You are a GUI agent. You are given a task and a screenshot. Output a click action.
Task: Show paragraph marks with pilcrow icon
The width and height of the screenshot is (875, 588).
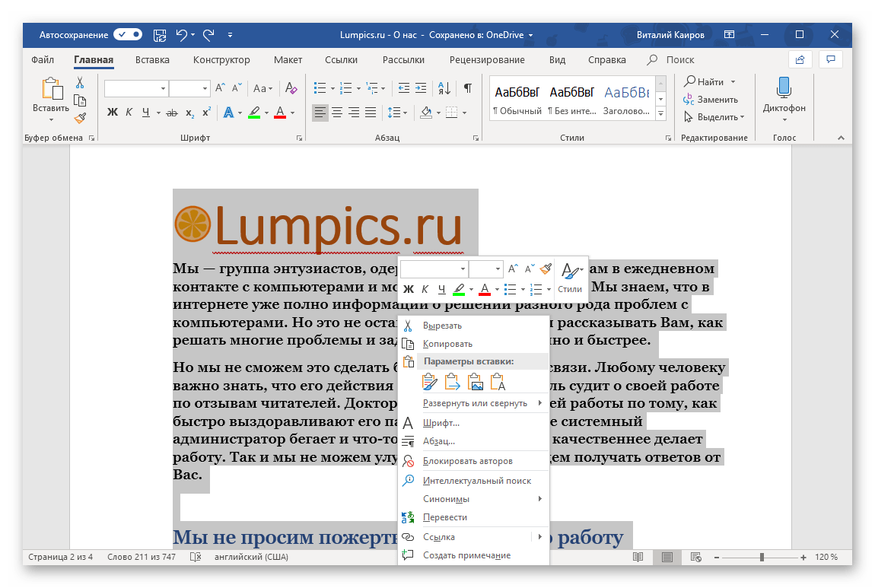(468, 88)
